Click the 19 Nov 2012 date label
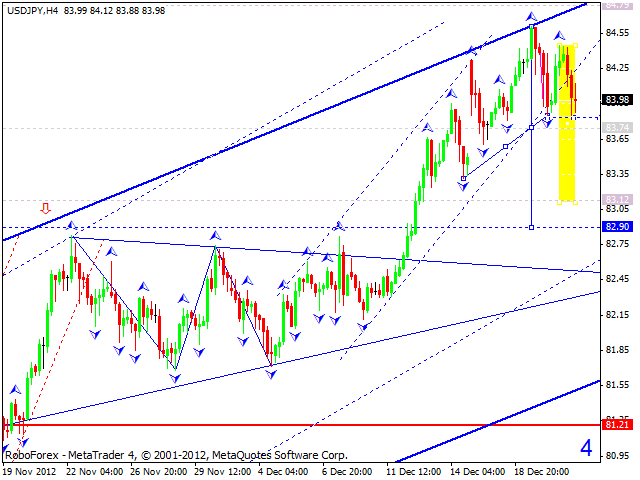This screenshot has height=480, width=640. 33,470
